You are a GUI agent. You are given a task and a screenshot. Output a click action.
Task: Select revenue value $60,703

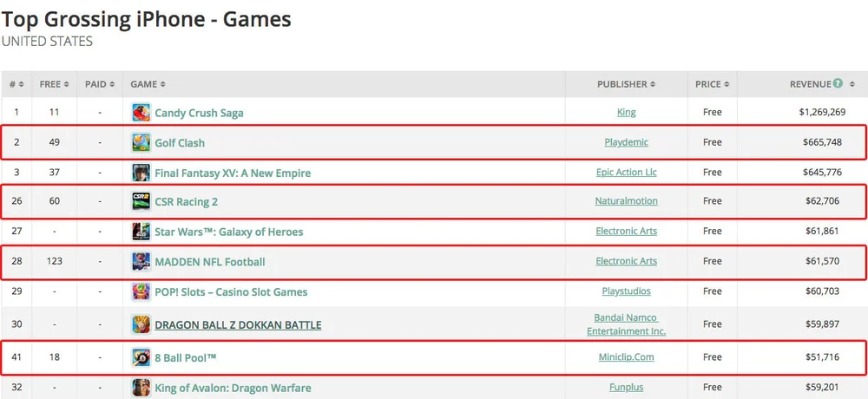click(x=822, y=291)
